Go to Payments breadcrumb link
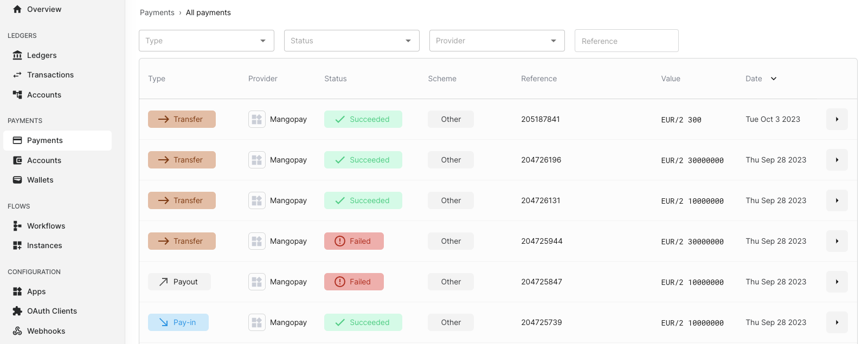 click(x=157, y=12)
